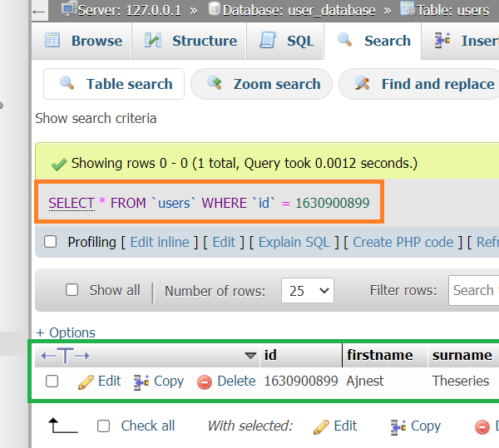Click the full texts toggle arrows icon
This screenshot has width=499, height=448.
click(65, 356)
